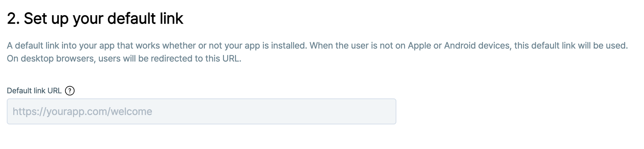
Task: Click the phrase "Set up" in the heading
Action: 46,18
